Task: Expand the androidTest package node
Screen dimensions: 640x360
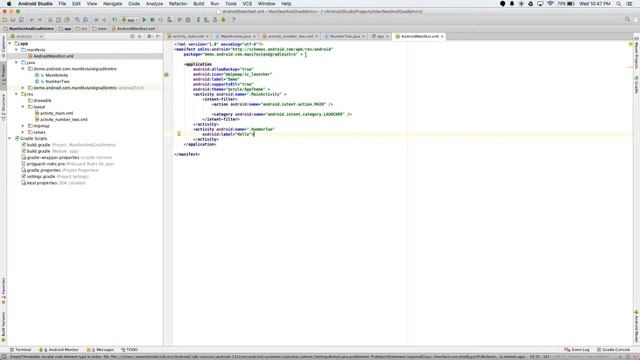Action: (x=23, y=88)
